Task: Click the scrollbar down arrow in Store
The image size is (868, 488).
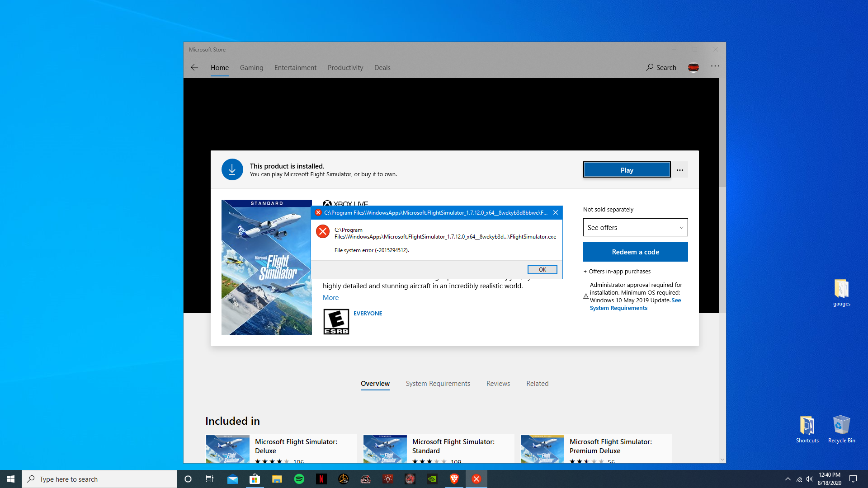Action: tap(722, 460)
